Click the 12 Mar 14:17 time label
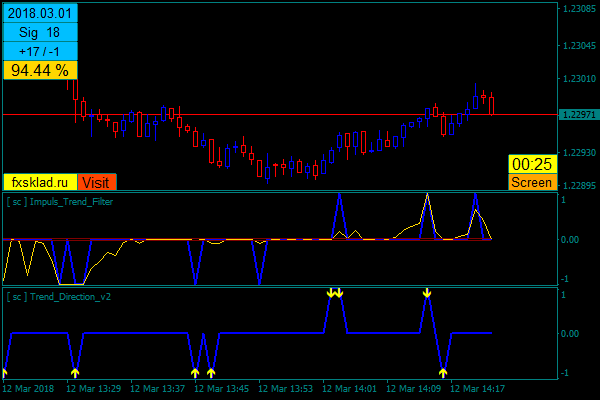Screen dimensions: 600x400 coord(477,389)
